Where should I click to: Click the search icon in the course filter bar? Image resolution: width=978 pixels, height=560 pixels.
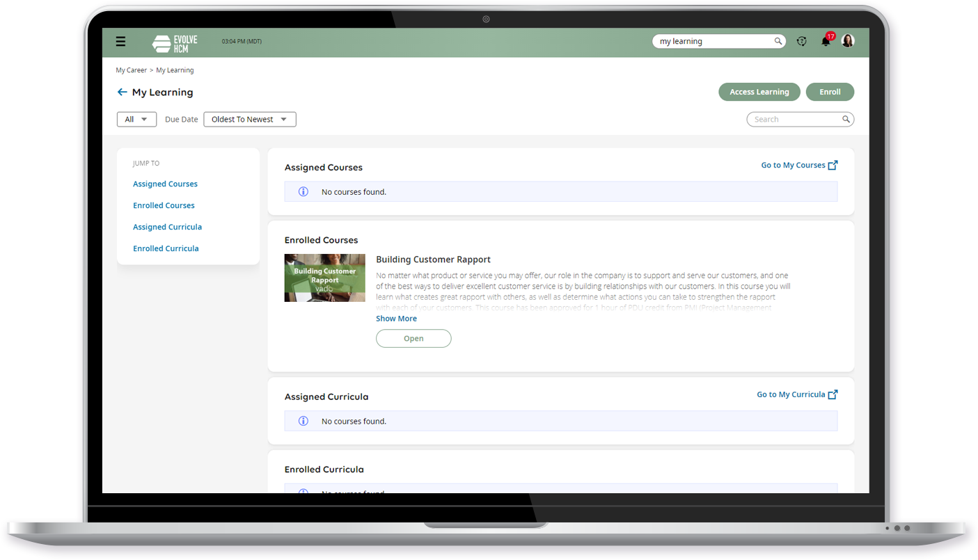846,119
